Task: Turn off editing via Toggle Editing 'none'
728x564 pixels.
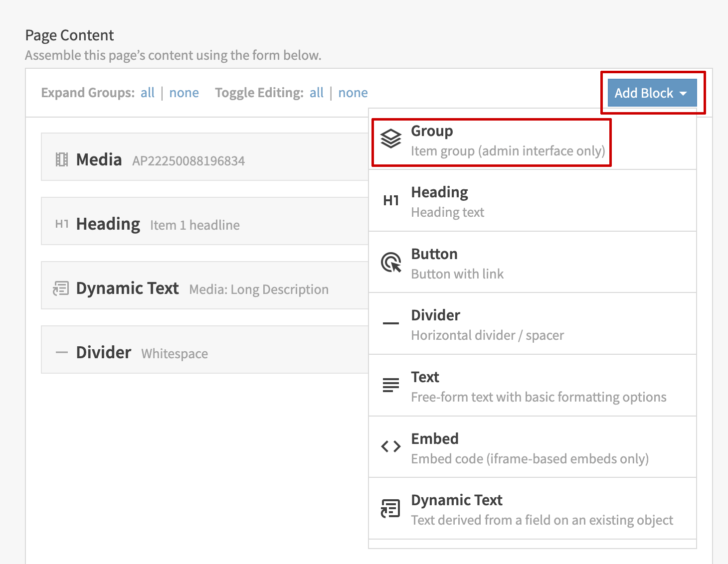Action: [353, 93]
